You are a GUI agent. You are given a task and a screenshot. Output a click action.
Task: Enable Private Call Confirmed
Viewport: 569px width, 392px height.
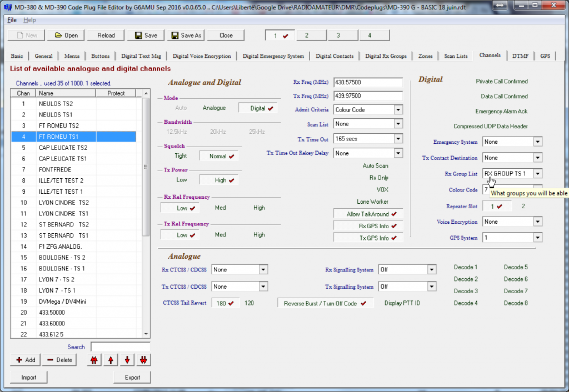pos(502,81)
